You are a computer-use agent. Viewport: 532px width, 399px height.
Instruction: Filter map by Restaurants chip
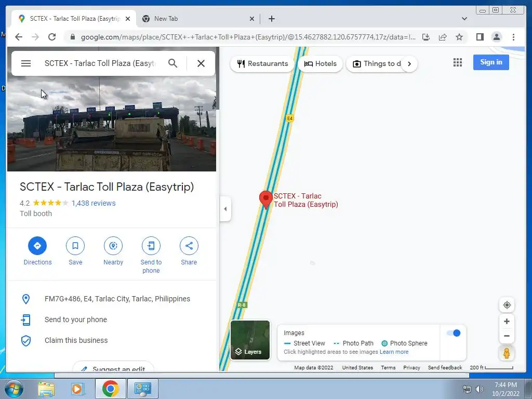[262, 64]
